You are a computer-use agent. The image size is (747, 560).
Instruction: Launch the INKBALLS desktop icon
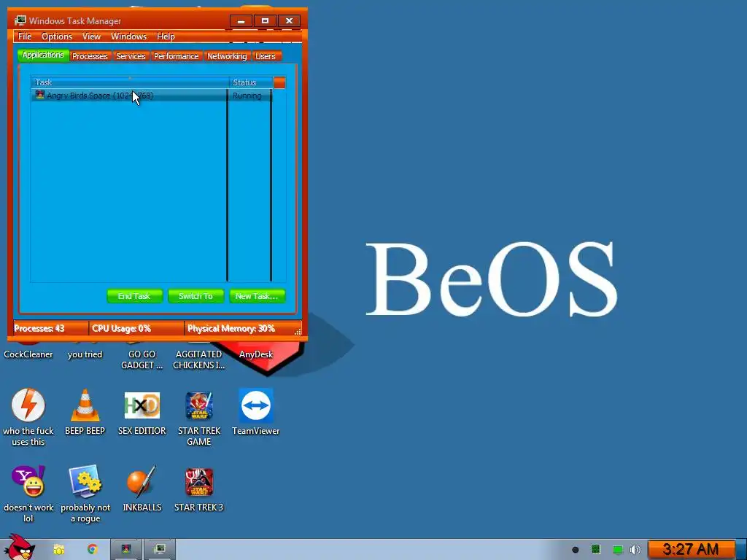tap(142, 481)
